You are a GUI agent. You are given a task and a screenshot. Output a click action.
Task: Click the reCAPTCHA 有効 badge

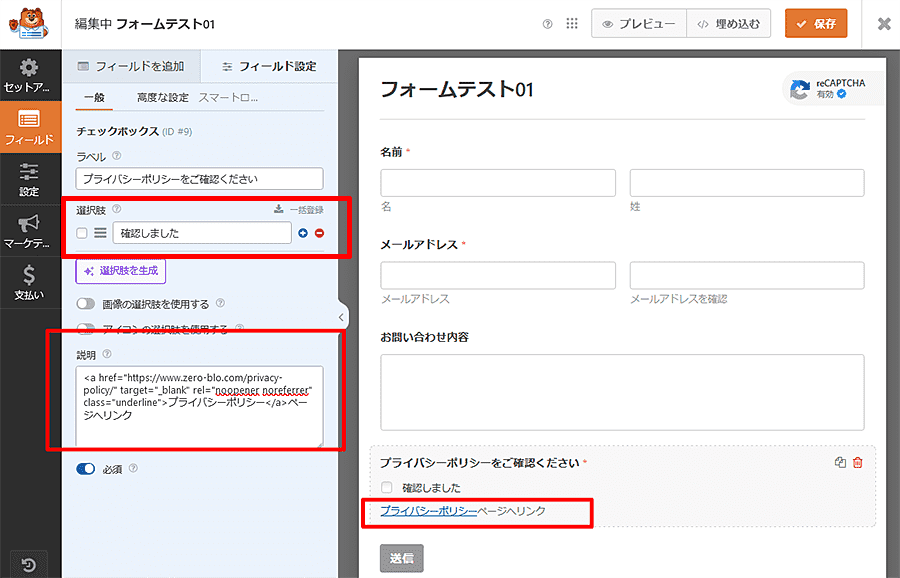pyautogui.click(x=831, y=88)
